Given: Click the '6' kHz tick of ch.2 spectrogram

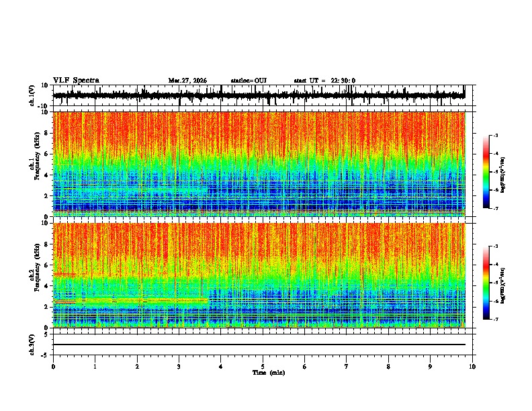Looking at the screenshot, I should 47,265.
